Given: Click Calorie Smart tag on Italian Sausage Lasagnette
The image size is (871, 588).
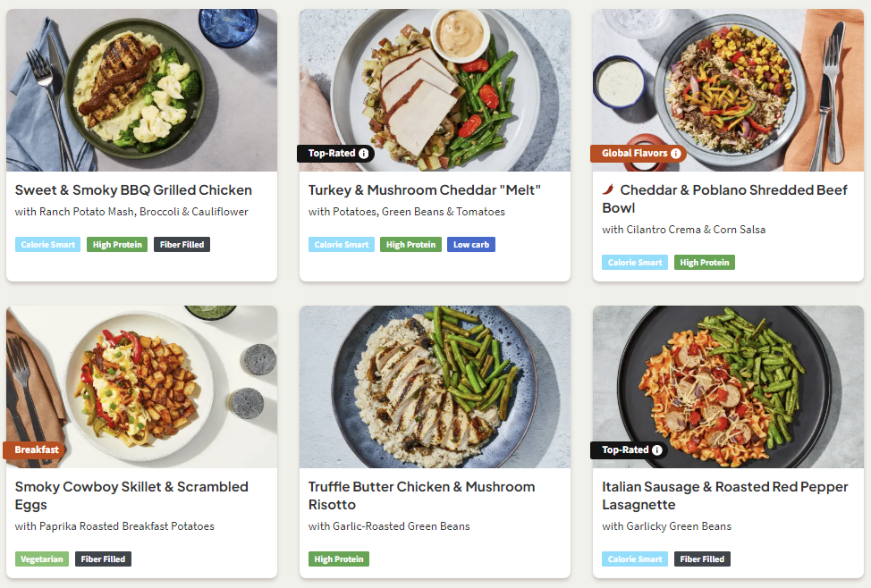Looking at the screenshot, I should pos(635,559).
